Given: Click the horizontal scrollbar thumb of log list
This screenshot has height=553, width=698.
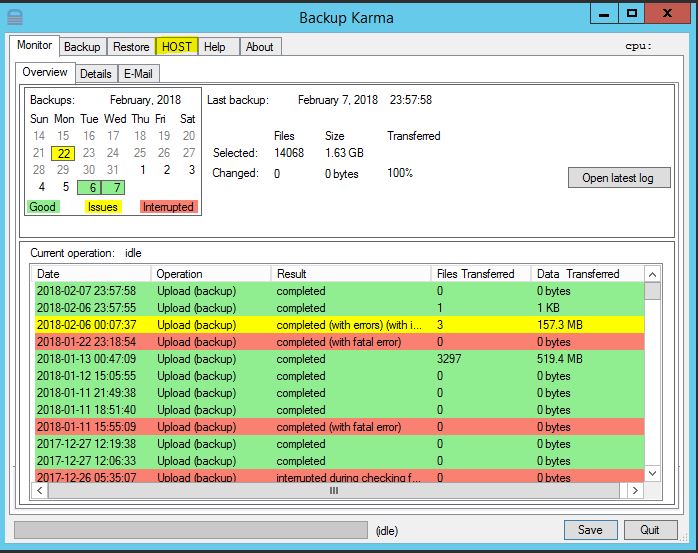Looking at the screenshot, I should pyautogui.click(x=334, y=491).
